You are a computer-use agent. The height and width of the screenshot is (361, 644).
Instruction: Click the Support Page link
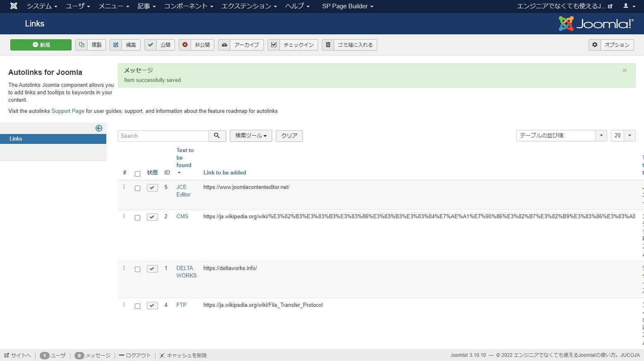pos(68,111)
